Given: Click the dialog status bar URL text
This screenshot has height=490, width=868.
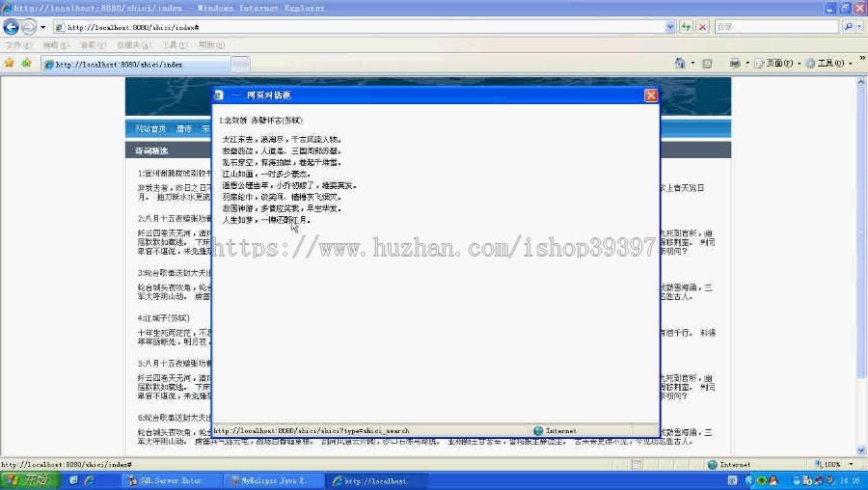Looking at the screenshot, I should click(312, 431).
